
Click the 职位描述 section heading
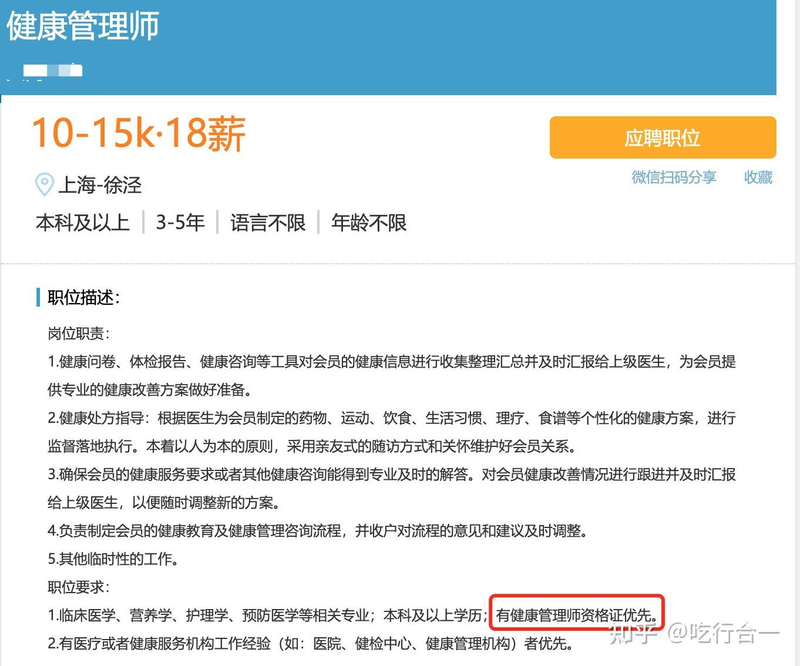pos(84,297)
